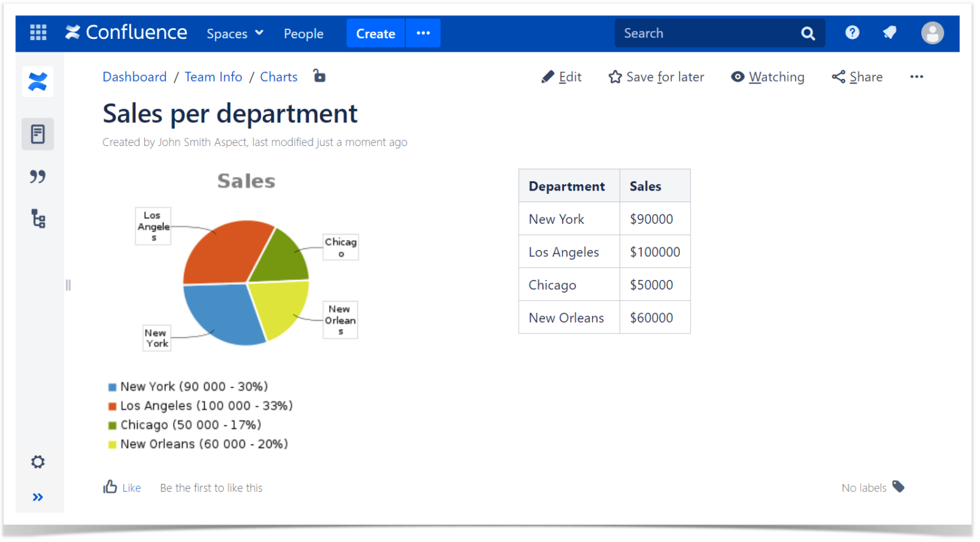Open the app switcher grid icon

[x=38, y=33]
